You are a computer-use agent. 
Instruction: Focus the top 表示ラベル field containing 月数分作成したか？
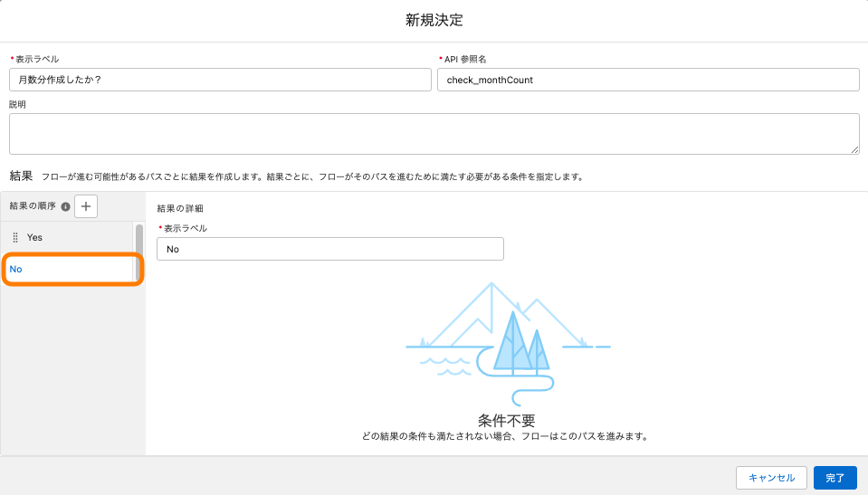pos(220,80)
